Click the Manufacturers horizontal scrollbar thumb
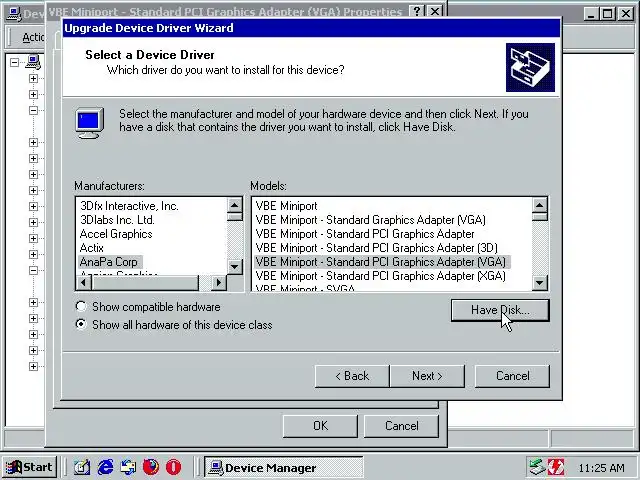 pos(145,282)
